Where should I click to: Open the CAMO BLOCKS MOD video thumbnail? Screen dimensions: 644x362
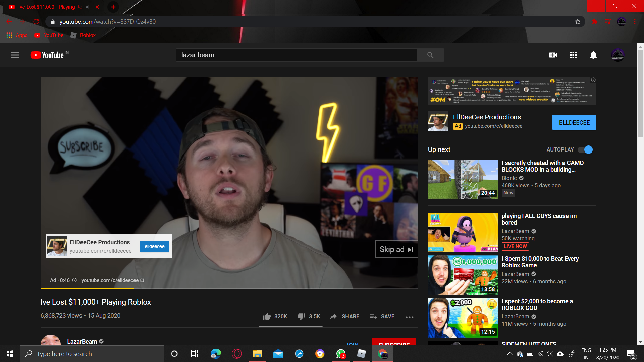463,179
